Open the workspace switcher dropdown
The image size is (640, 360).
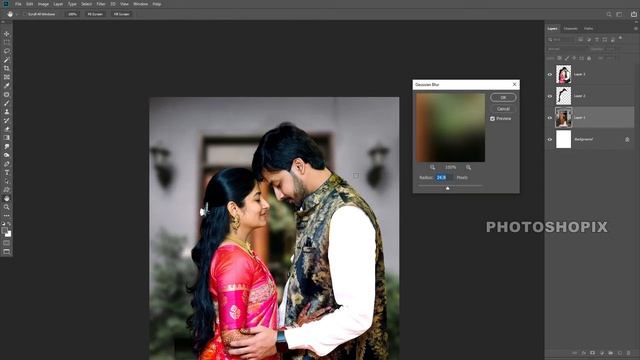pyautogui.click(x=619, y=14)
